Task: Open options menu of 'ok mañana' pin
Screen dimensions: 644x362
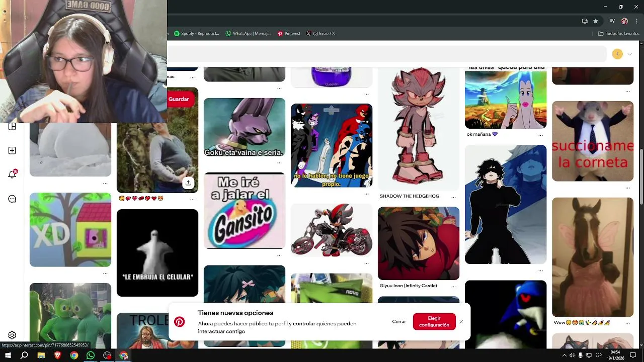Action: 540,135
